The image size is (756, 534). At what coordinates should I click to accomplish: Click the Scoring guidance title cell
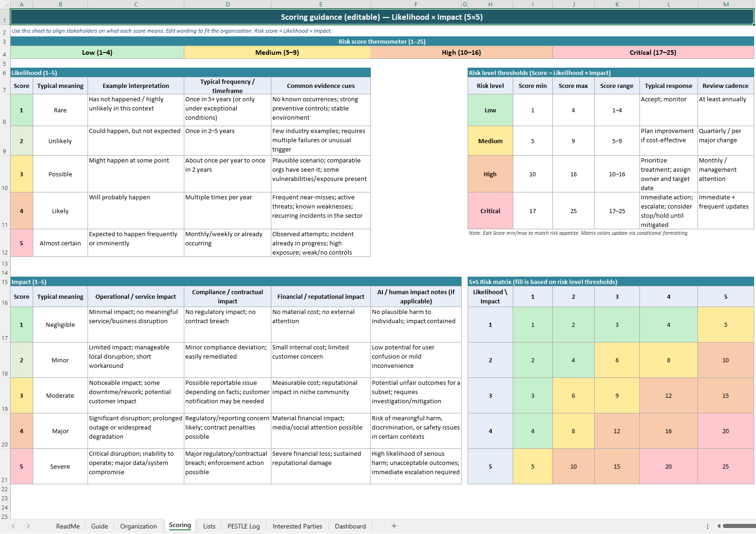381,17
